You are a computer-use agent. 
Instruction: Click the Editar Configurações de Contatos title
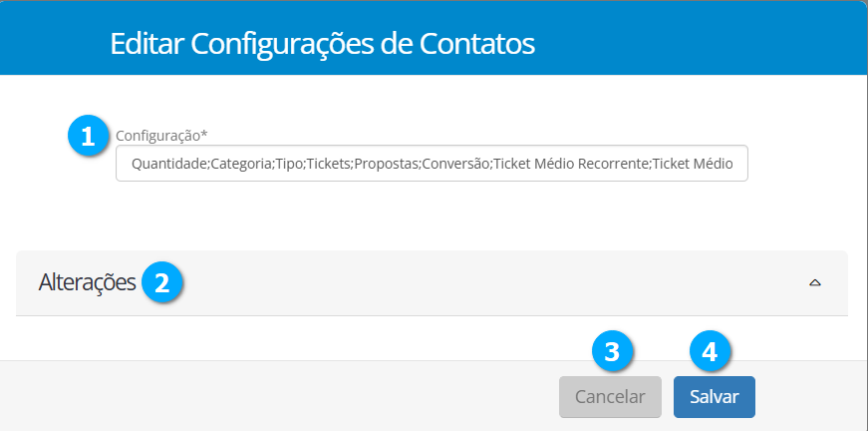click(x=322, y=44)
